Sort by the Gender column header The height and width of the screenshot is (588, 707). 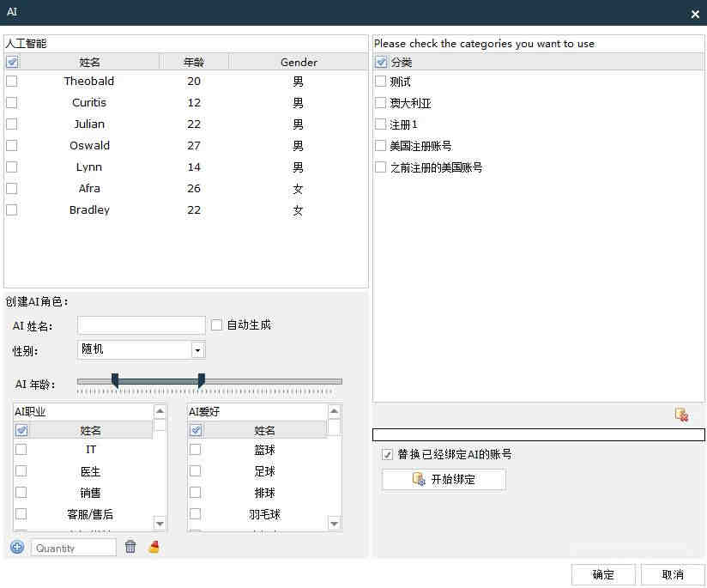coord(299,62)
